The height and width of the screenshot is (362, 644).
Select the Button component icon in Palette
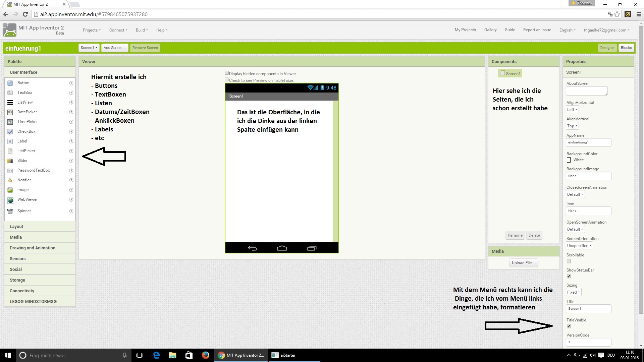[10, 83]
